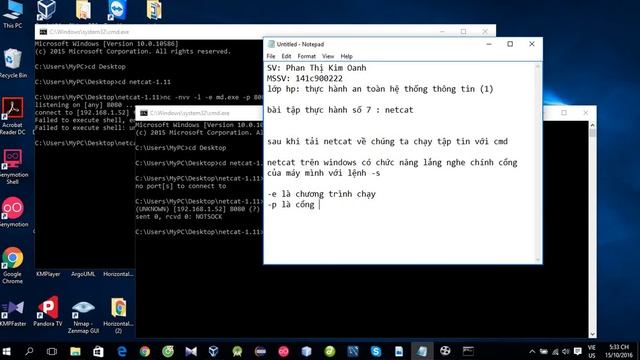Screen dimensions: 640x360
Task: Open the Edit menu in Notepad
Action: click(286, 56)
